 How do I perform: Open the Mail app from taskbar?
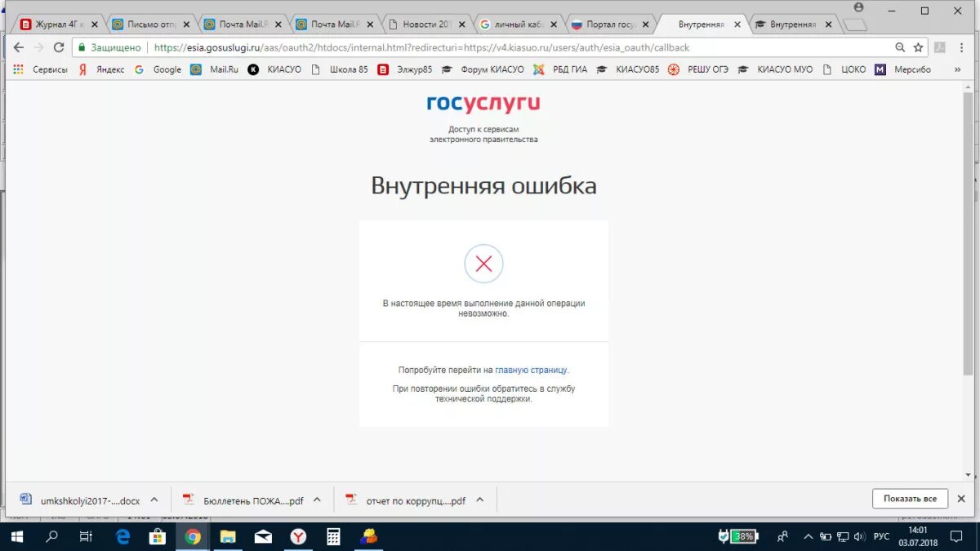pos(263,536)
